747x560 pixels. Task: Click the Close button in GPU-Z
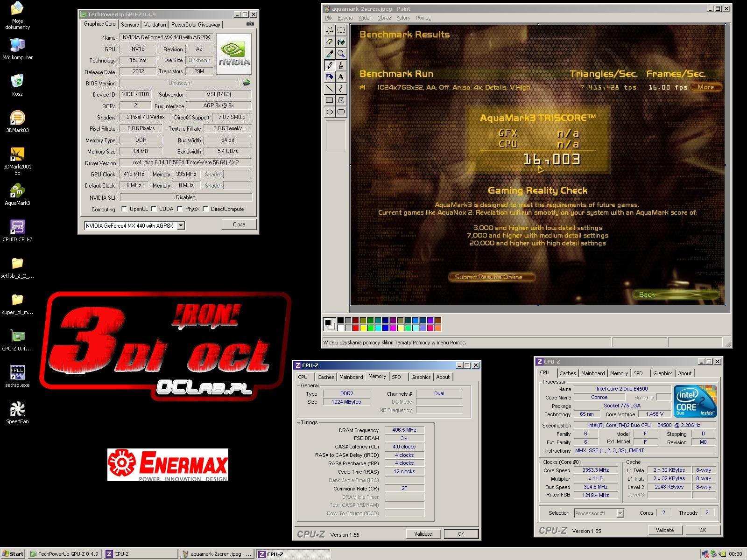tap(239, 224)
